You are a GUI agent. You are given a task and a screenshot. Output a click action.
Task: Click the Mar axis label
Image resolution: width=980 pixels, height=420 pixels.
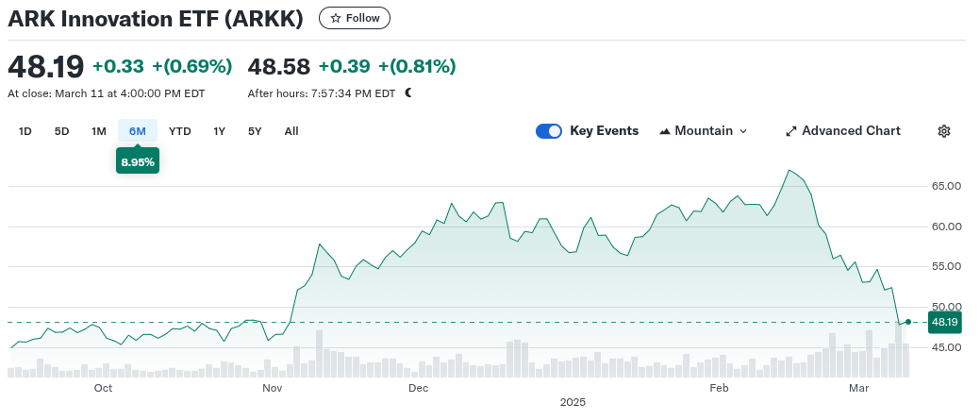tap(859, 388)
